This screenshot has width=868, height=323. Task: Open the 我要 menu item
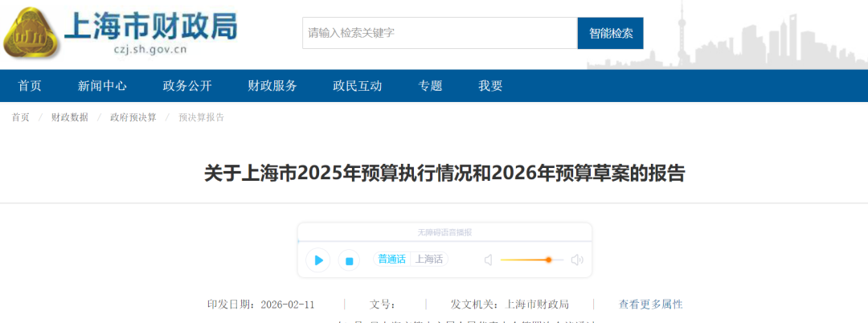click(x=490, y=86)
